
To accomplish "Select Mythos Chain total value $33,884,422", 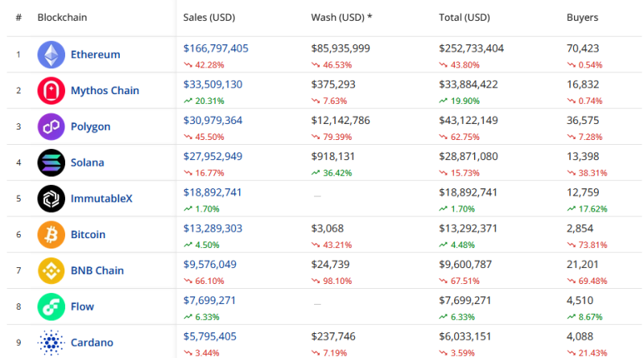I will pyautogui.click(x=469, y=84).
